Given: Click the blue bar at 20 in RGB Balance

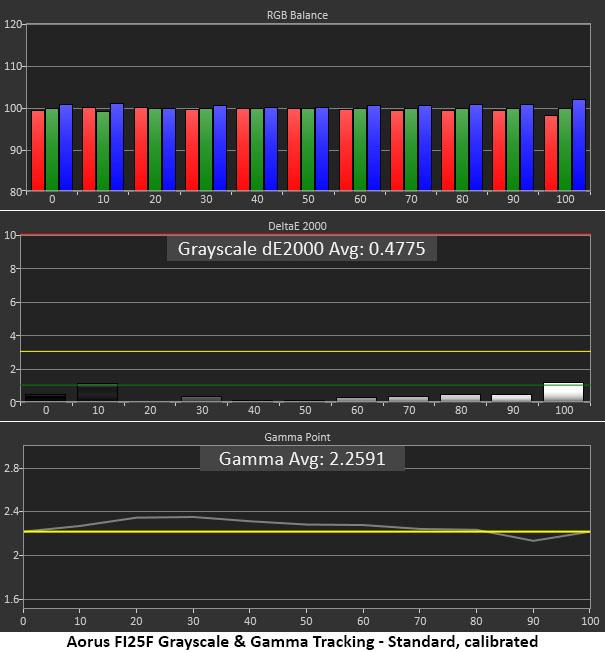Looking at the screenshot, I should coord(169,150).
